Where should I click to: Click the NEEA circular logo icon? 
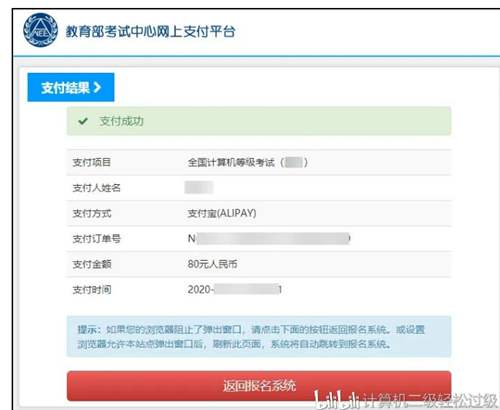[40, 30]
